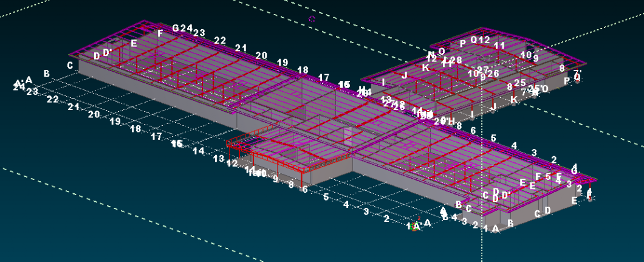Pick grid label O on the upper wing
Viewport: 644px width, 262px height.
[442, 52]
